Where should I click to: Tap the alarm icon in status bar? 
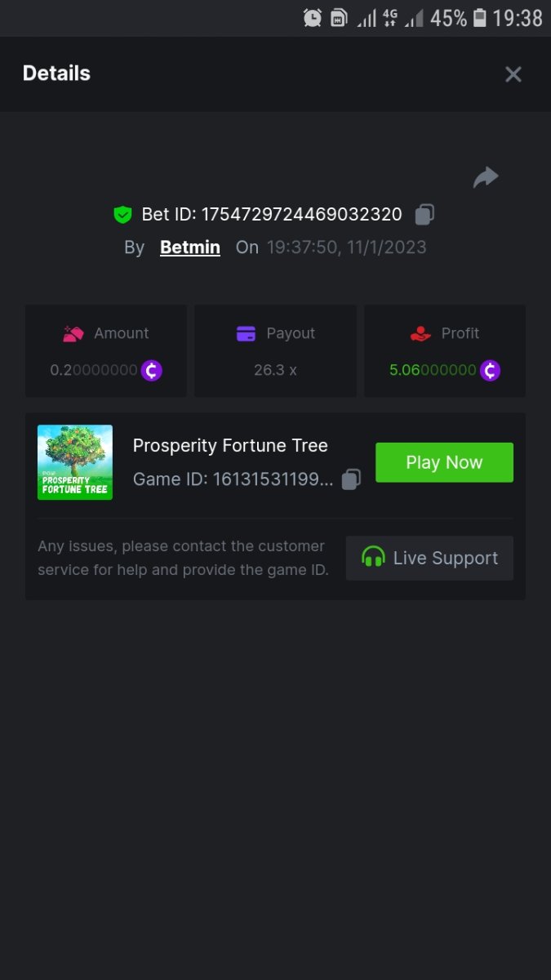coord(312,18)
